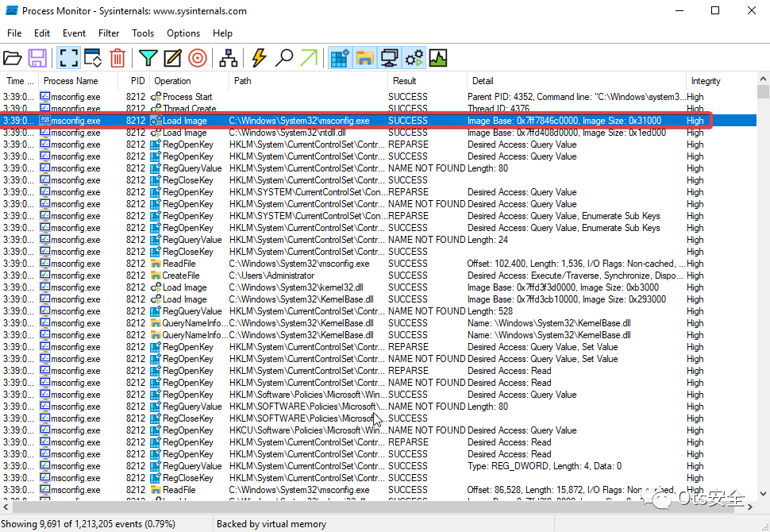The height and width of the screenshot is (532, 770).
Task: Click the Operation column header
Action: pyautogui.click(x=189, y=81)
